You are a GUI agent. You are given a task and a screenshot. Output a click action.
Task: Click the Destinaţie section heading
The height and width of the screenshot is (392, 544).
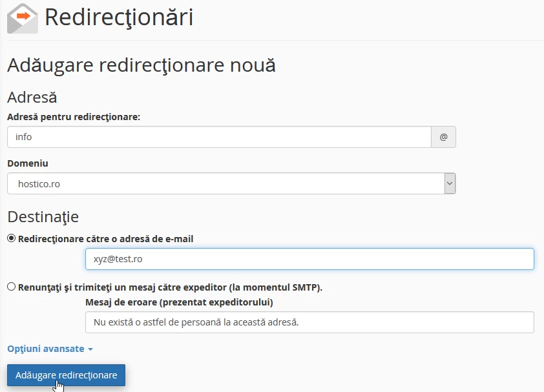pos(43,216)
